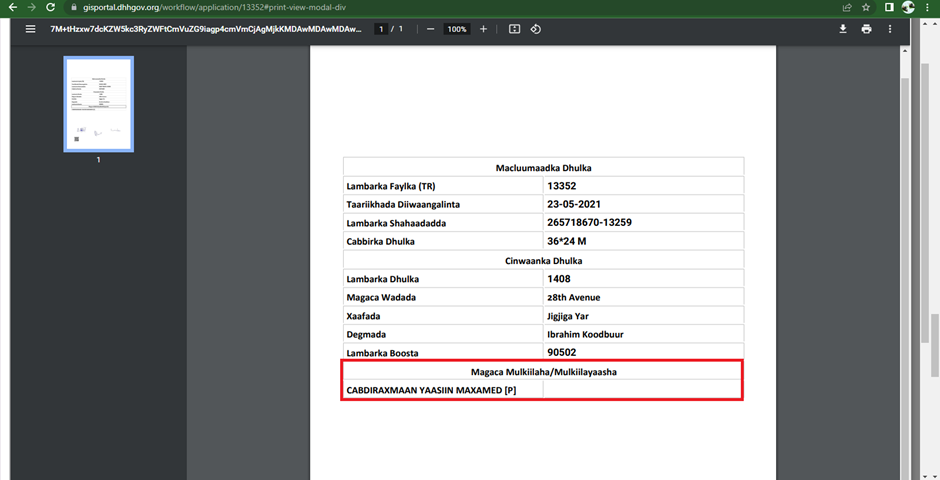Open the Chrome three-dot menu
This screenshot has height=480, width=940.
tap(929, 8)
